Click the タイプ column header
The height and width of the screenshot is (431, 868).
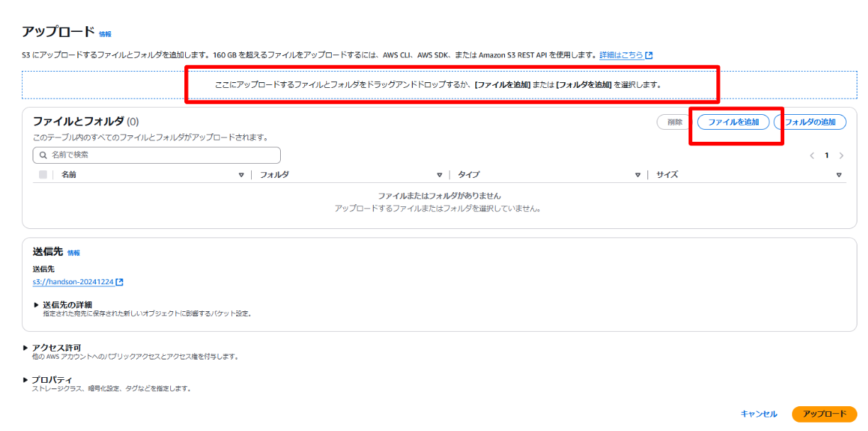[x=468, y=174]
